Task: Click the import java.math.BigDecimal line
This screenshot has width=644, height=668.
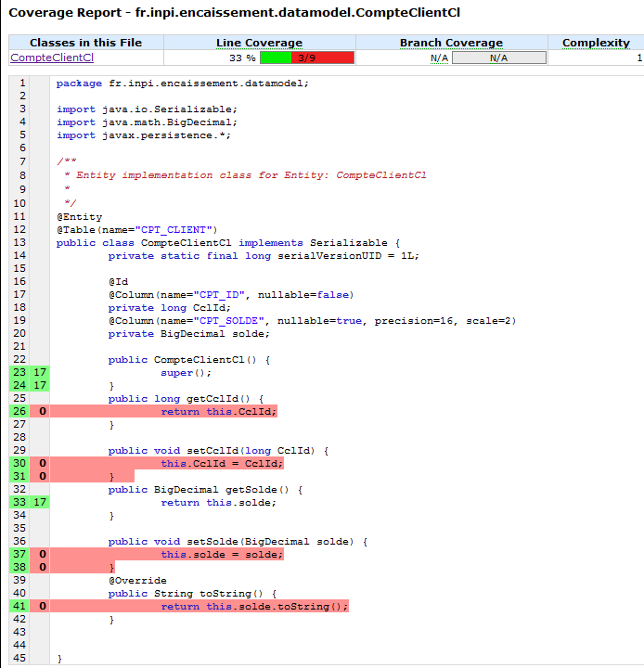Action: [147, 122]
